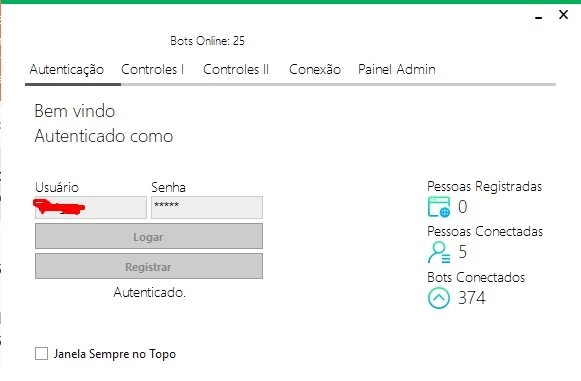The image size is (581, 381).
Task: Click the connected bots arrow icon
Action: pos(439,298)
